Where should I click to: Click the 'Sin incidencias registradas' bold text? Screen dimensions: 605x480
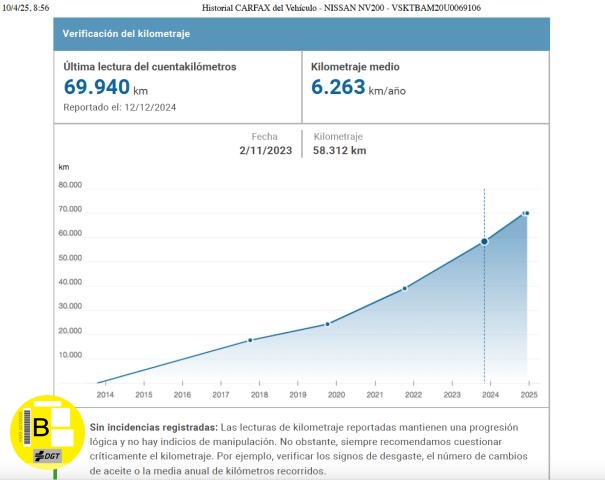point(153,427)
